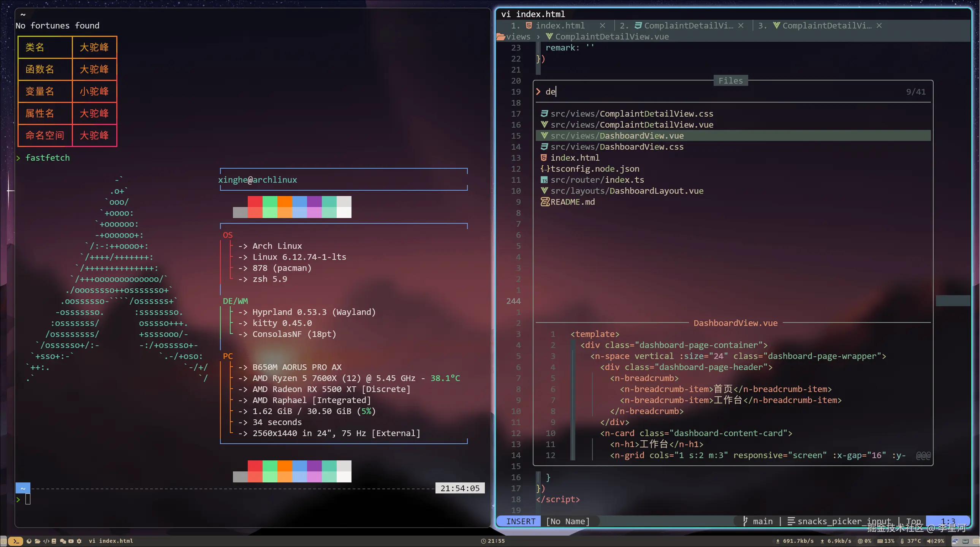980x547 pixels.
Task: Click the CPU usage 0% indicator
Action: click(x=864, y=541)
